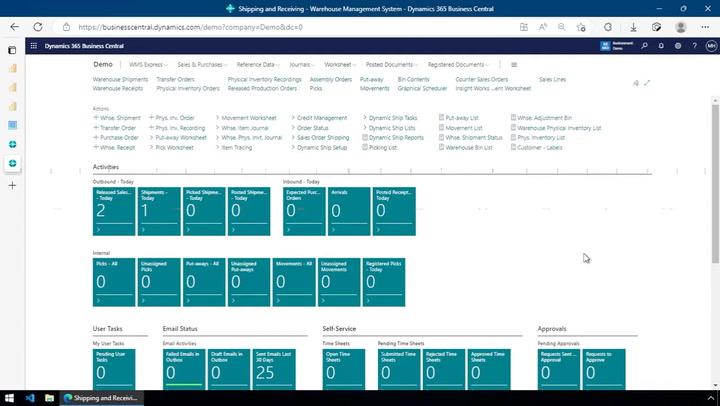This screenshot has height=406, width=720.
Task: Click the user avatar in Business Central header
Action: [711, 46]
